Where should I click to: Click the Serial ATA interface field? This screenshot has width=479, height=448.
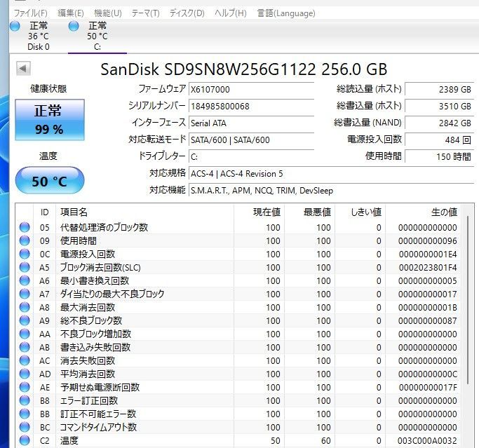click(251, 123)
